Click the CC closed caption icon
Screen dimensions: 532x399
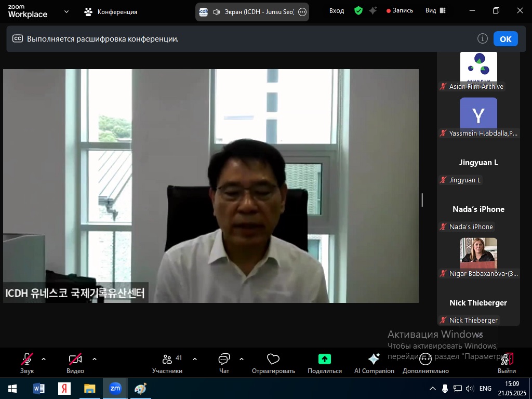[x=18, y=38]
